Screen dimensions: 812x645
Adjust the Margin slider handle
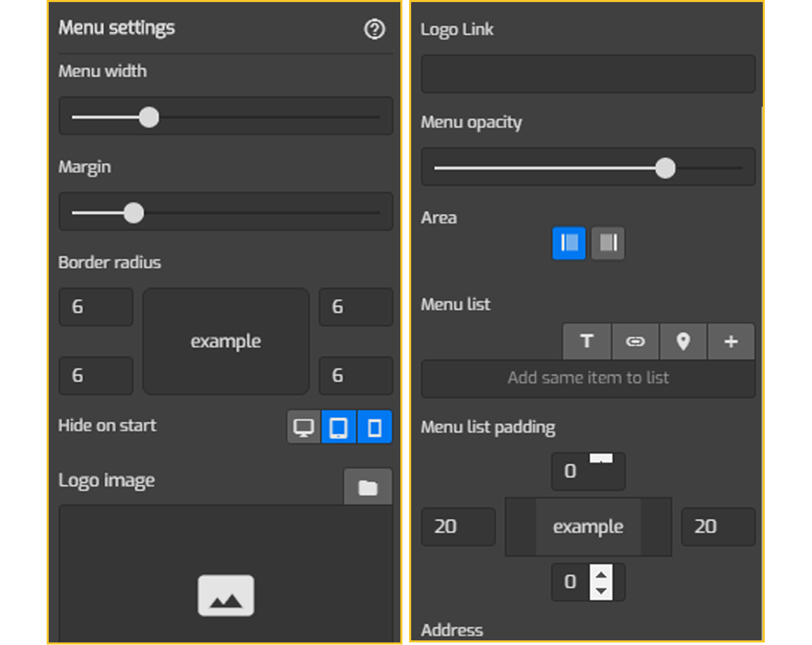click(x=134, y=213)
